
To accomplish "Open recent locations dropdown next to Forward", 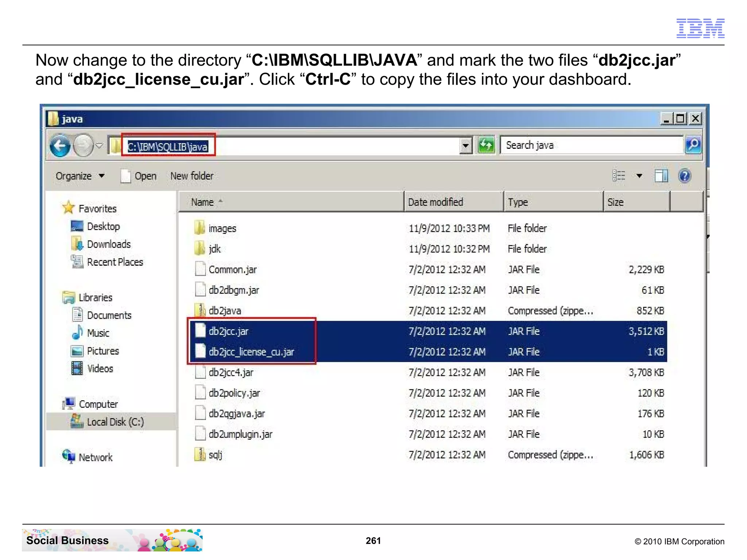I will pyautogui.click(x=99, y=146).
